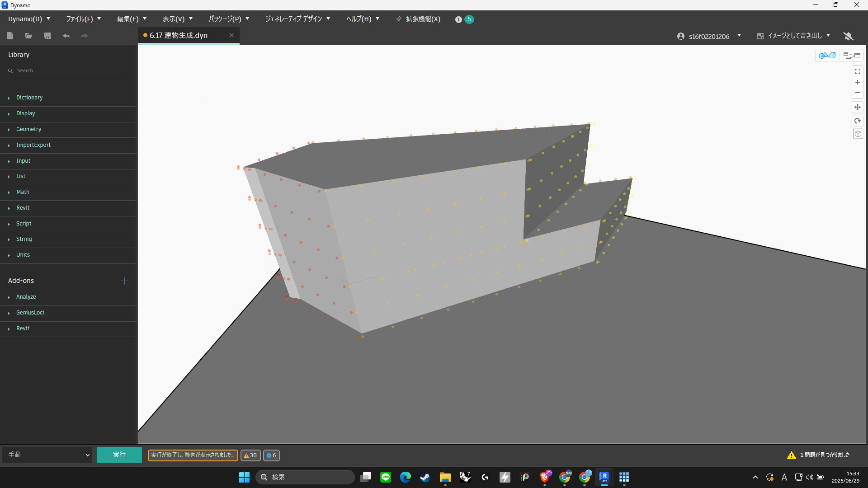Activate the pan tool icon
The image size is (868, 488).
tap(857, 107)
